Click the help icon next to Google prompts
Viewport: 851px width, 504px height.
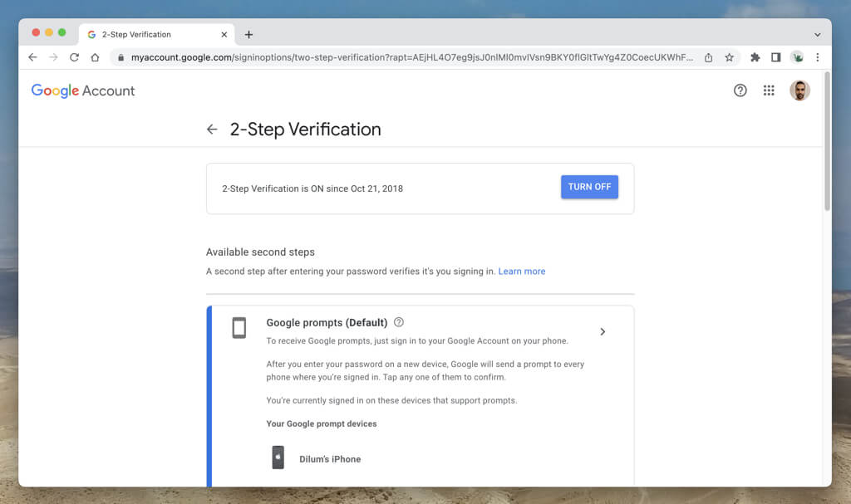pos(399,322)
